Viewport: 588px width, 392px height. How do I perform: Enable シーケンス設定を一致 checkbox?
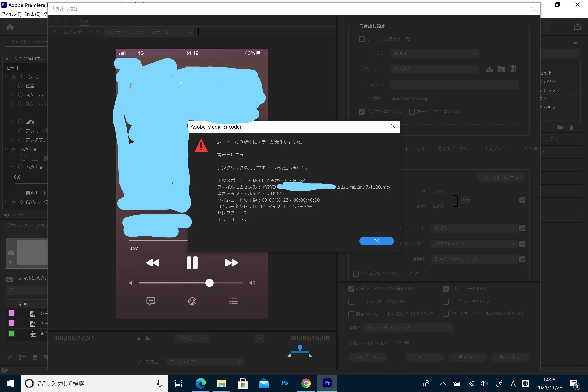coord(361,39)
